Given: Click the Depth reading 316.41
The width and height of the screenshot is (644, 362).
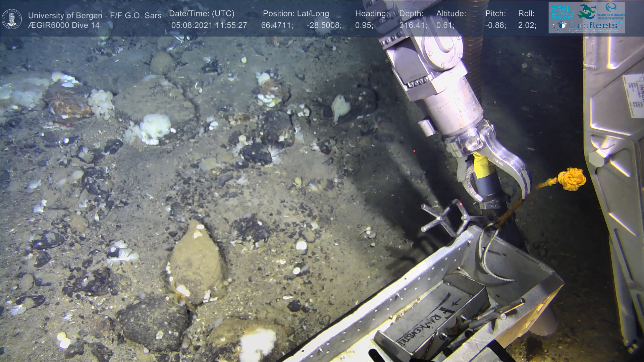Looking at the screenshot, I should (x=413, y=25).
